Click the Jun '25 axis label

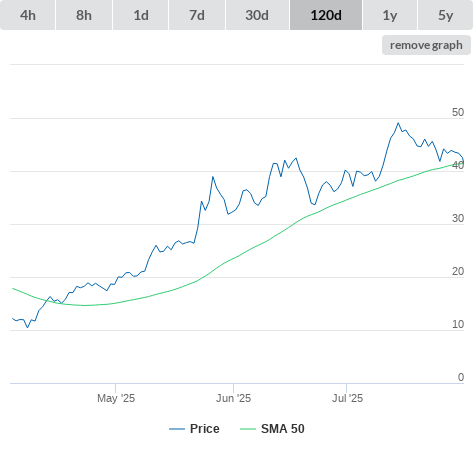point(233,398)
